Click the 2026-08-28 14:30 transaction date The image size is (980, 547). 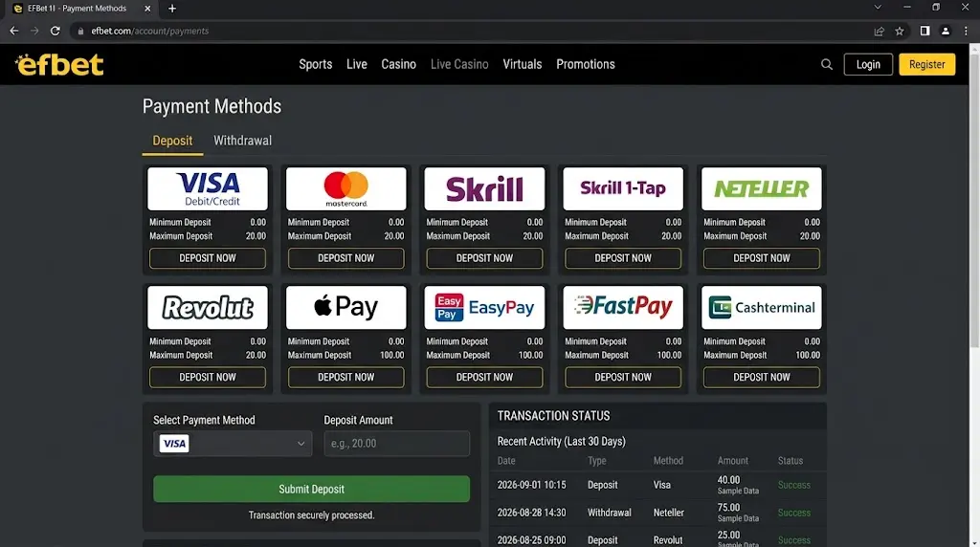[531, 513]
